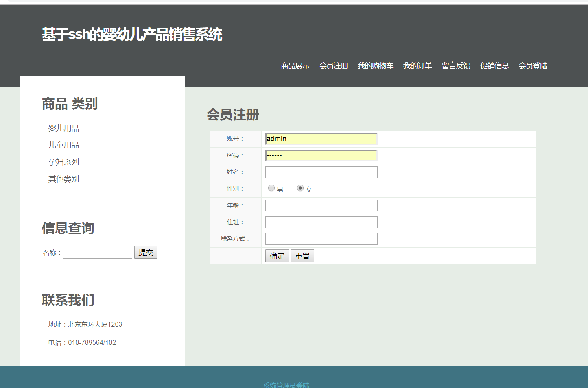Select 婴儿用品 category
This screenshot has width=588, height=388.
(x=64, y=129)
